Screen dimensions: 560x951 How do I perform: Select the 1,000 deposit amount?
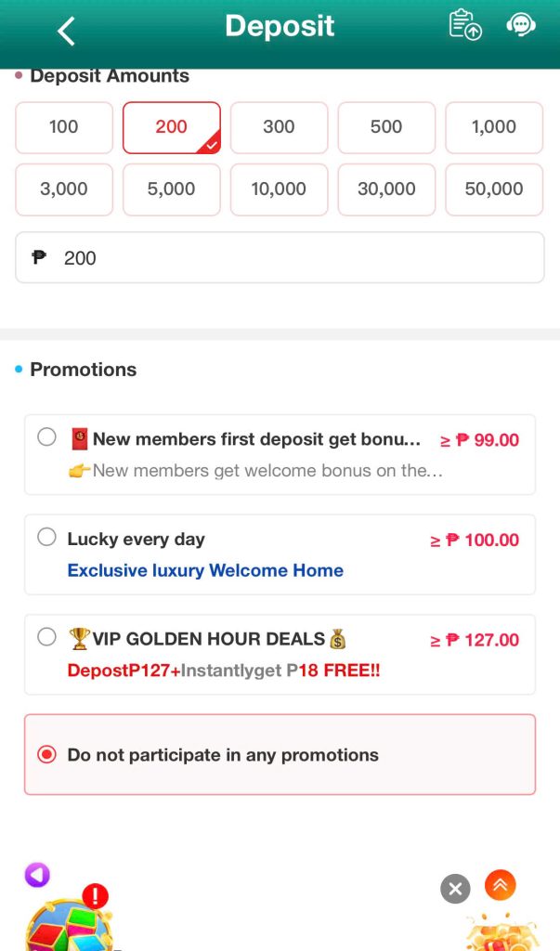493,128
